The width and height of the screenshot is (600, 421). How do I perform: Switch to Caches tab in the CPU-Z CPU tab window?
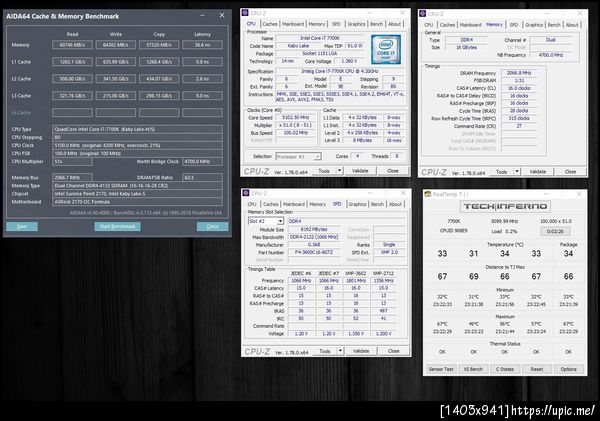tap(270, 24)
